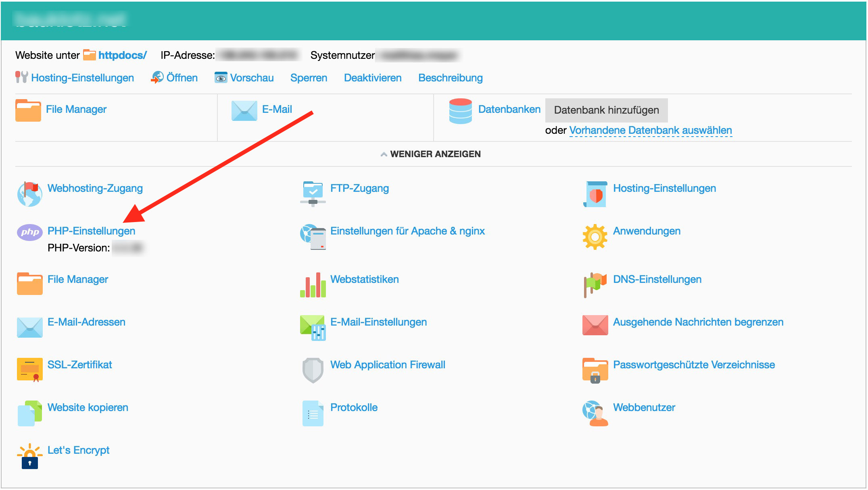
Task: Click the IP-Adresse label text
Action: [188, 55]
